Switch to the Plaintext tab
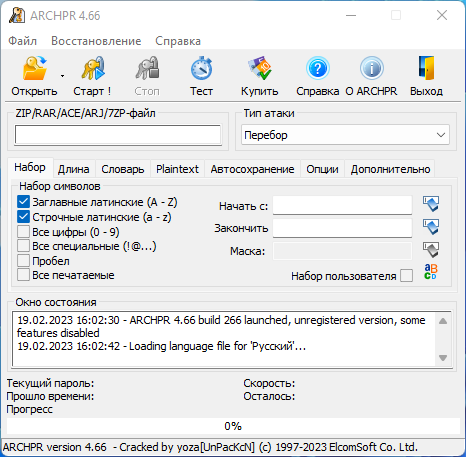 point(177,169)
